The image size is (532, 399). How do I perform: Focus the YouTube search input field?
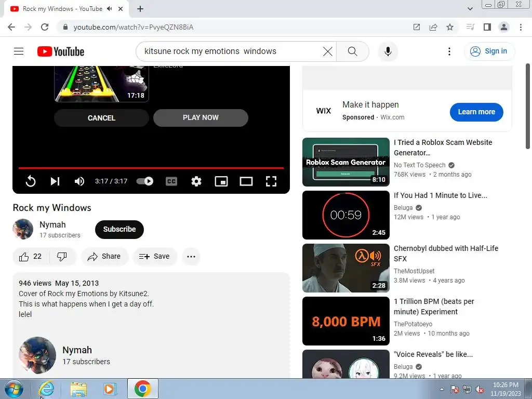(x=231, y=51)
